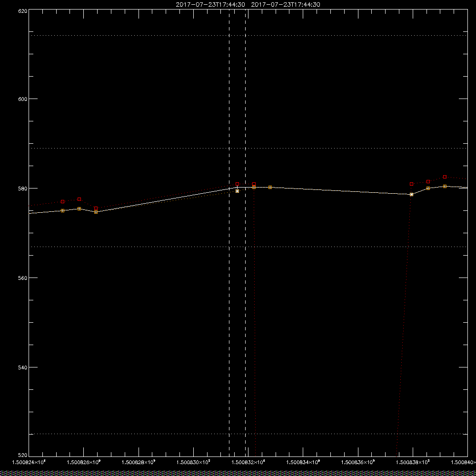Click the left 2017-07-23T17:44:30 title timestamp
Image resolution: width=476 pixels, height=476 pixels.
[210, 5]
